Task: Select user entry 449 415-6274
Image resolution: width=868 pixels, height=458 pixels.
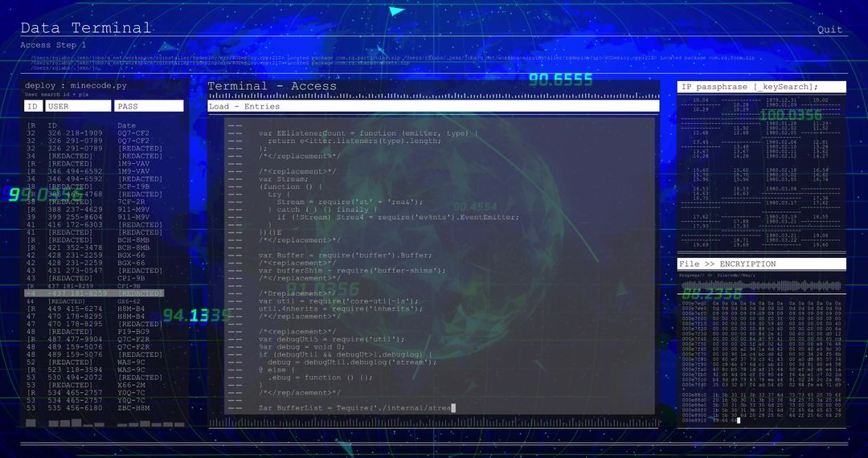Action: pyautogui.click(x=75, y=309)
